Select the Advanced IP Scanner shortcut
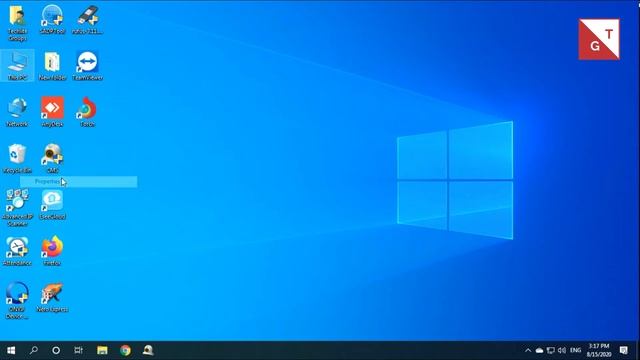Image resolution: width=640 pixels, height=360 pixels. pos(17,208)
